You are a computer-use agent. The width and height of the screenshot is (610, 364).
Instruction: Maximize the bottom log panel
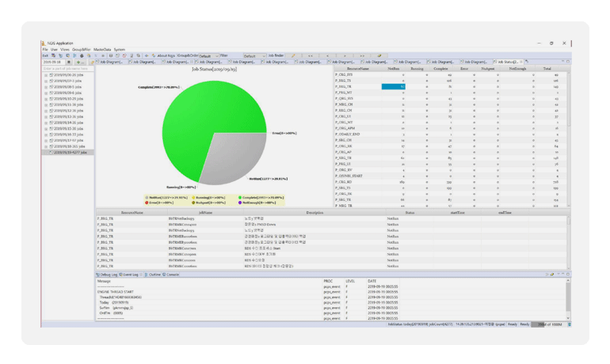[x=568, y=275]
